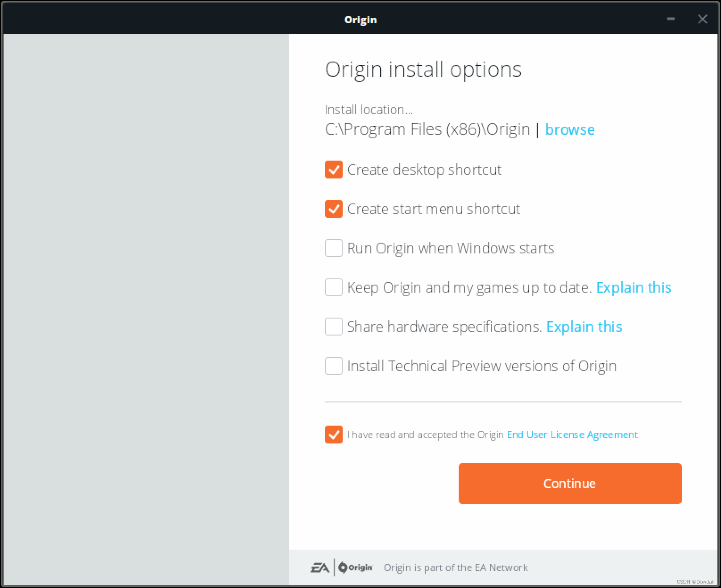Check Install Technical Preview versions of Origin

tap(333, 366)
